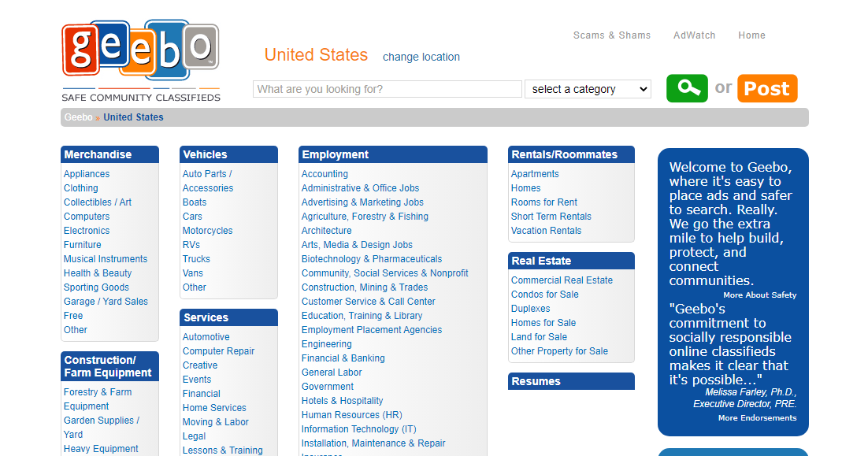Open Sporting Goods category
The height and width of the screenshot is (456, 868).
96,287
